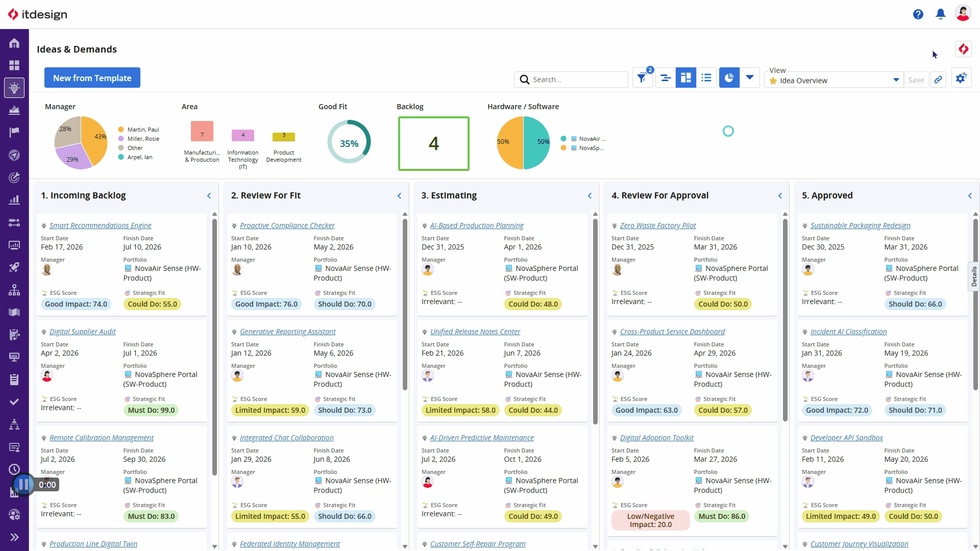Open Proactive Compliance Checker idea
The height and width of the screenshot is (551, 980).
point(287,226)
